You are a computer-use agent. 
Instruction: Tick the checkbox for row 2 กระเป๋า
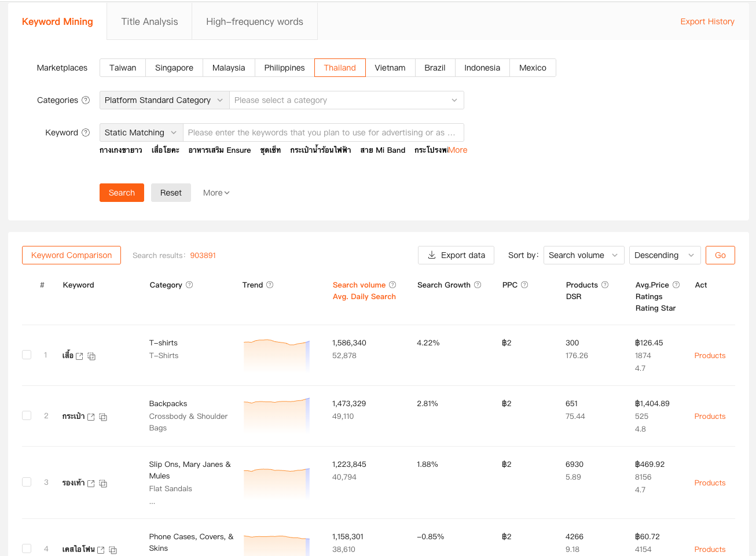[27, 415]
